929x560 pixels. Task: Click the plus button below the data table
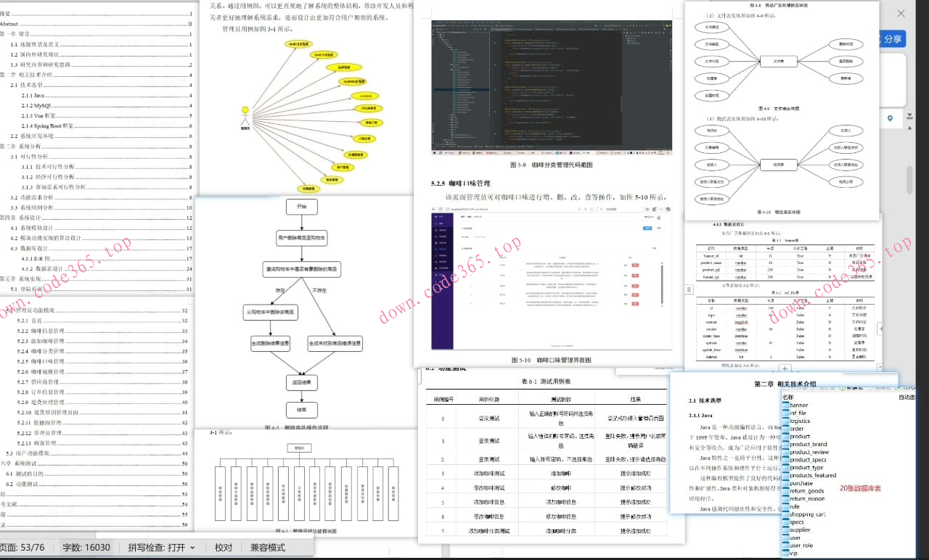pyautogui.click(x=785, y=369)
